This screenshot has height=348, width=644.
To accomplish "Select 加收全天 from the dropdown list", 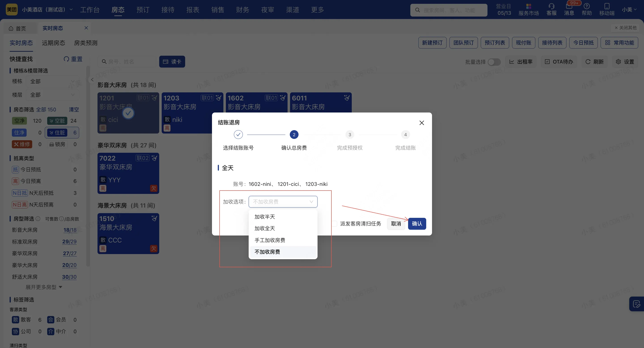I will [283, 228].
